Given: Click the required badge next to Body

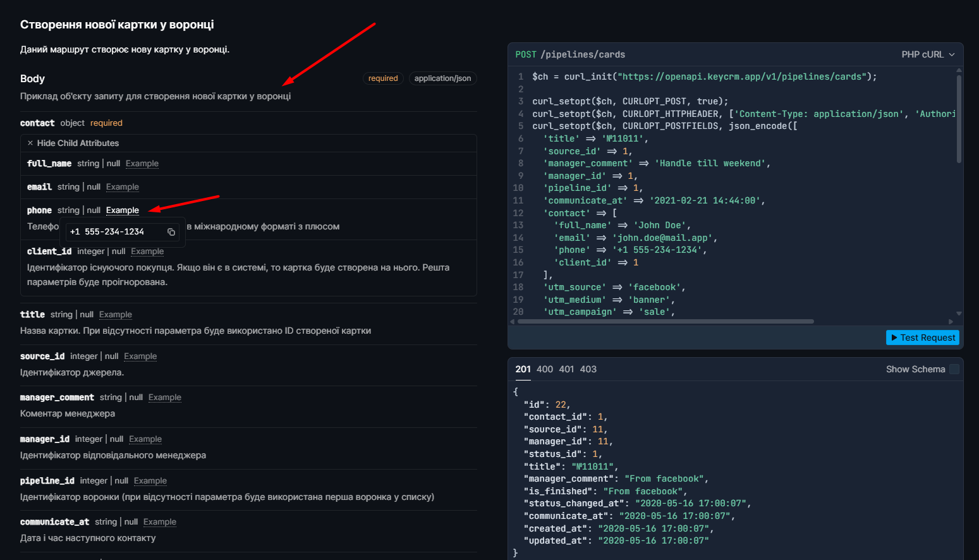Looking at the screenshot, I should coord(383,78).
